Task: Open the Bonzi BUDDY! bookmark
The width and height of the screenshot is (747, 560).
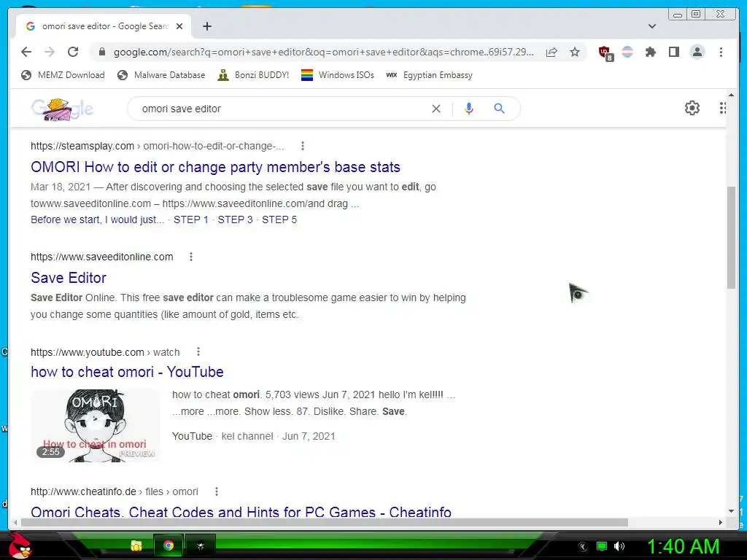Action: tap(253, 75)
